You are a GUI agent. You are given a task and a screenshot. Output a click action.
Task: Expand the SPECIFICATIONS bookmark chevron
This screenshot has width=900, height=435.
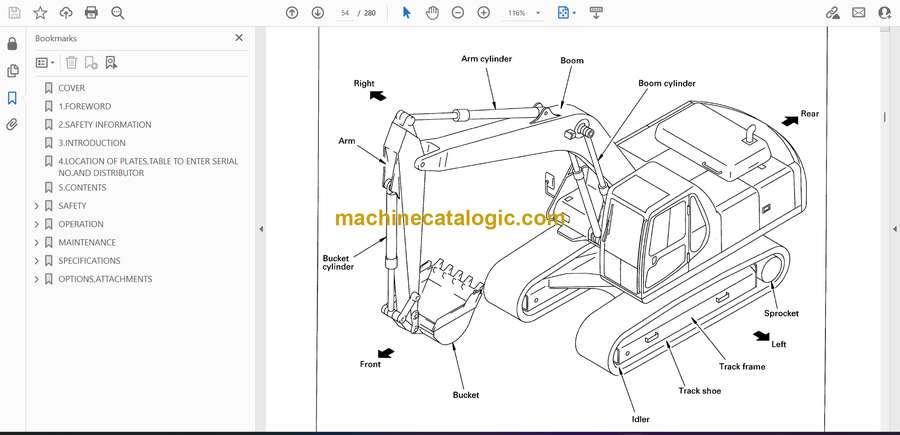click(x=37, y=261)
